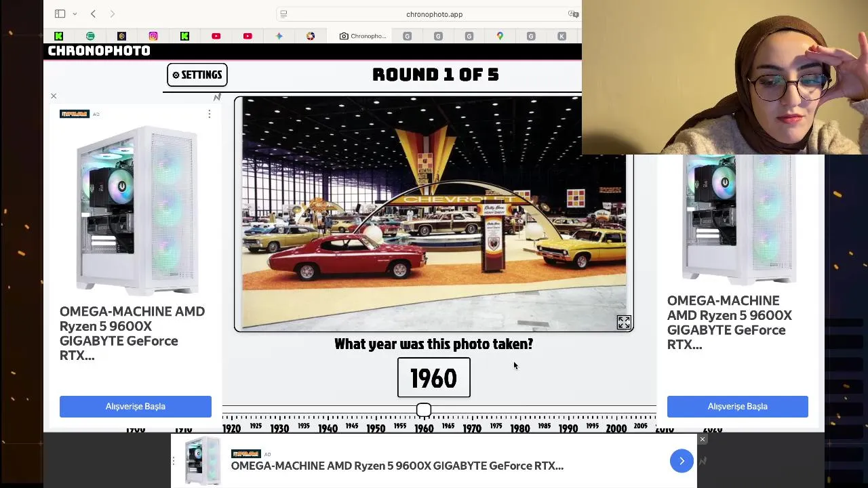
Task: Switch to the second green K tab
Action: [x=184, y=36]
